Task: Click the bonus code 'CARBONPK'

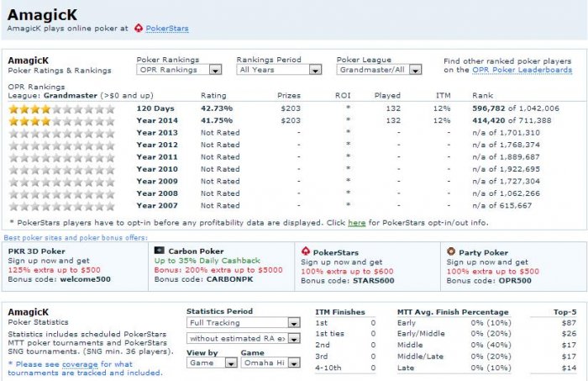Action: (x=229, y=279)
